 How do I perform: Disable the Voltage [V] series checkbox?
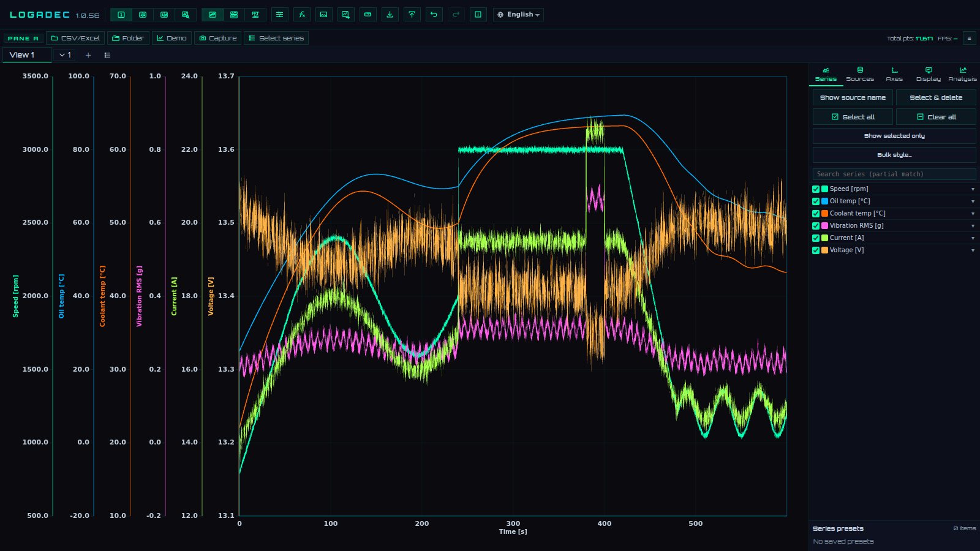816,250
